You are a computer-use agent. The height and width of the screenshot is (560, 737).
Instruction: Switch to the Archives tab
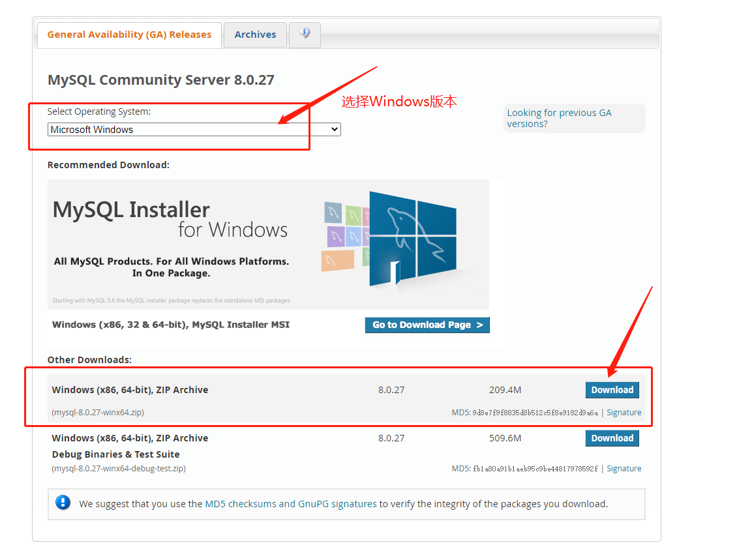254,35
